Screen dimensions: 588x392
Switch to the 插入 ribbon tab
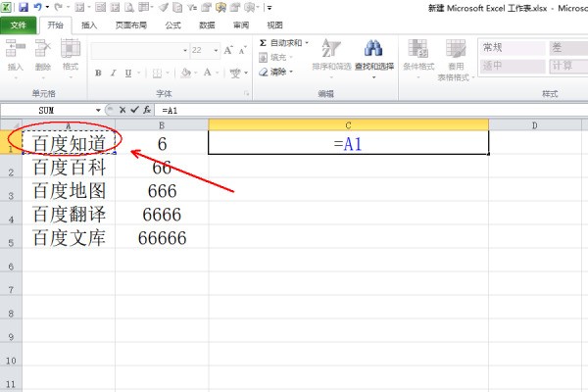click(89, 24)
